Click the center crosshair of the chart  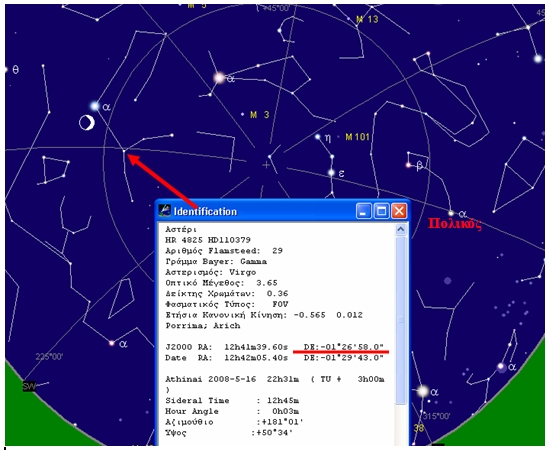coord(266,165)
